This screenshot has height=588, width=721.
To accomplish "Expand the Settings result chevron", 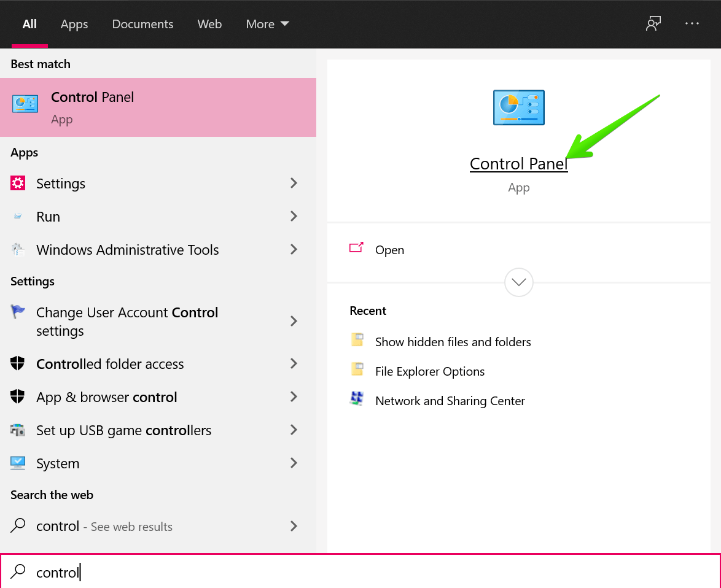I will (x=294, y=184).
